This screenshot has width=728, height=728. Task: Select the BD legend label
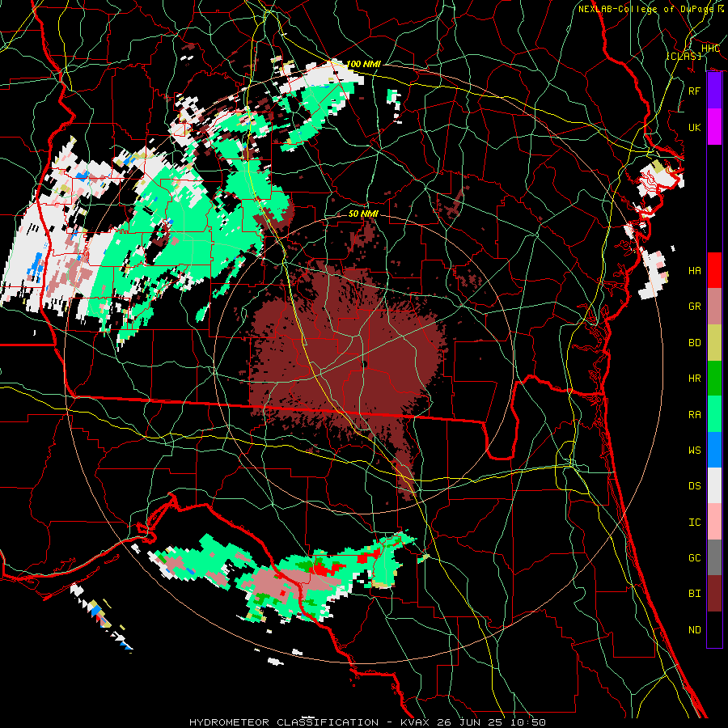coord(695,343)
